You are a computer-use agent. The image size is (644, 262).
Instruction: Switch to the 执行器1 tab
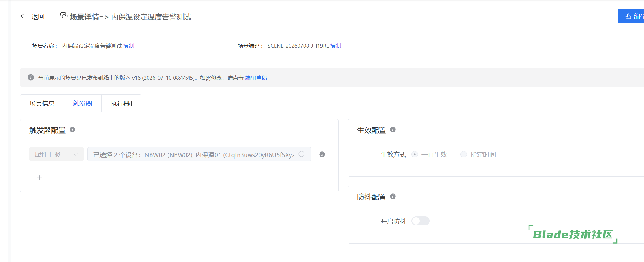coord(121,103)
